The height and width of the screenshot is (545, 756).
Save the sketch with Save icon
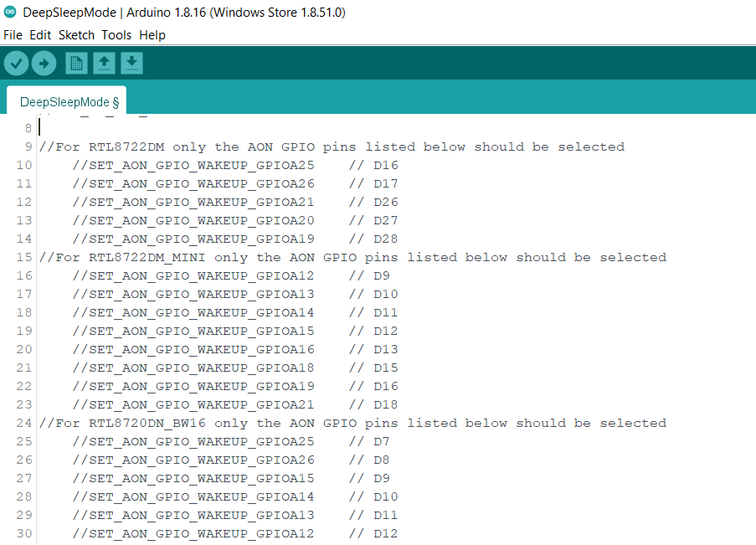coord(131,63)
